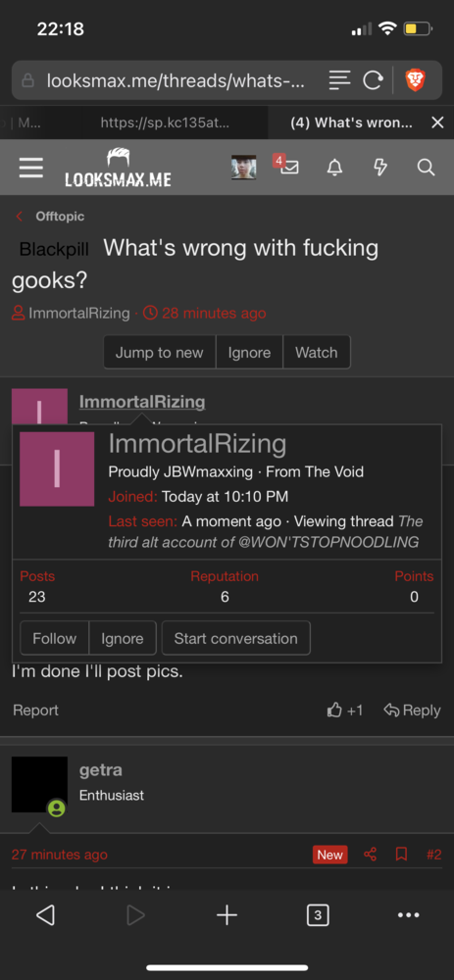This screenshot has height=980, width=454.
Task: Tap the Brave shield icon
Action: 415,80
